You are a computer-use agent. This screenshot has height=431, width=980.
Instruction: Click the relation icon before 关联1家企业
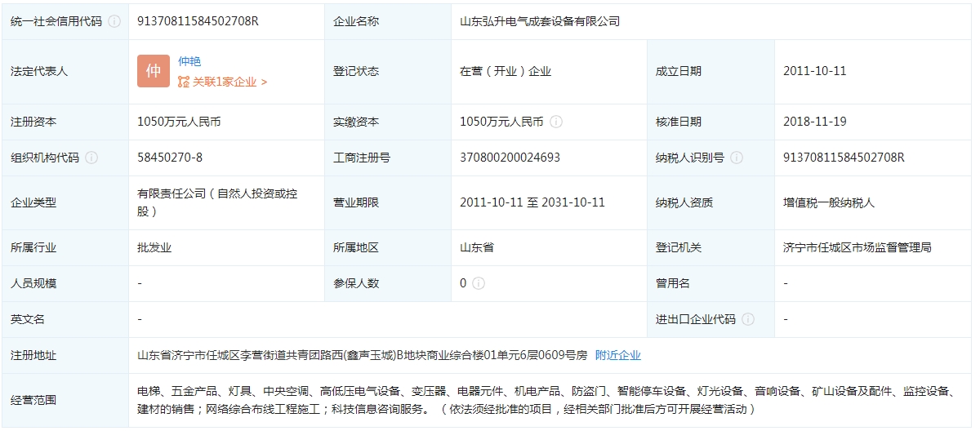tap(184, 82)
